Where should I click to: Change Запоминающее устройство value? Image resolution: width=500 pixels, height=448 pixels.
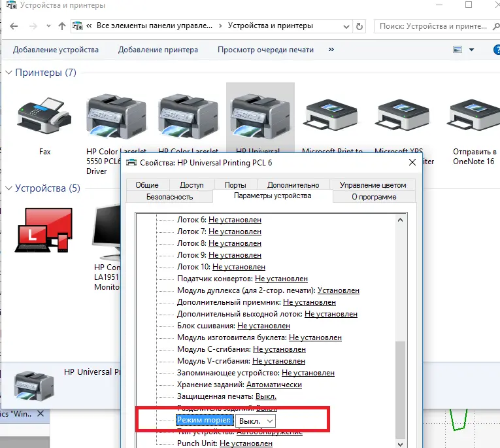(x=308, y=373)
